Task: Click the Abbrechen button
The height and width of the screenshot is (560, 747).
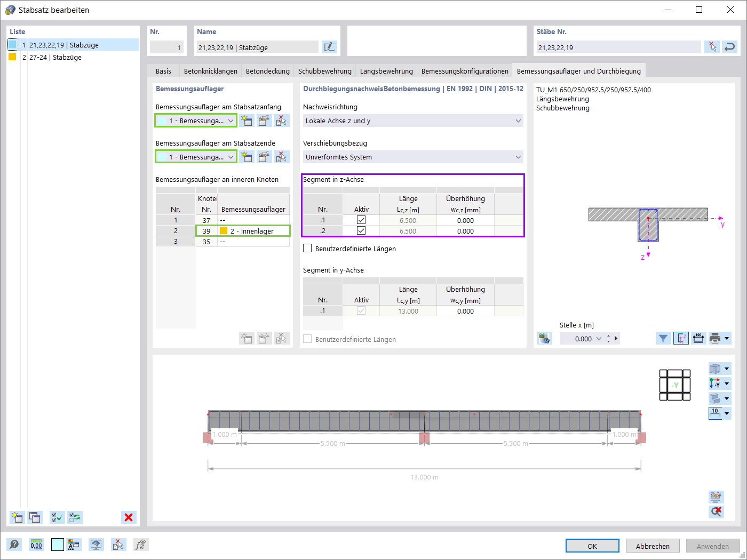Action: (x=653, y=546)
